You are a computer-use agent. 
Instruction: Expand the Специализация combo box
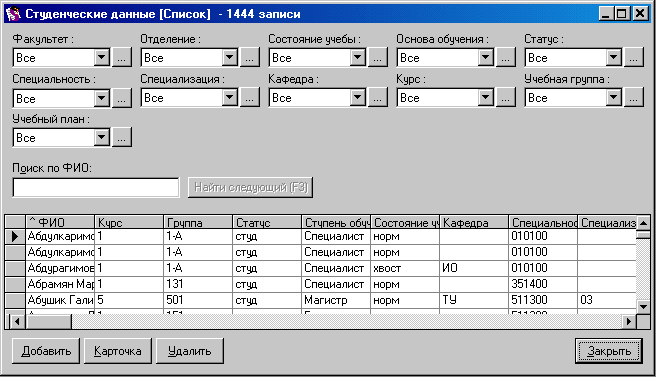click(x=230, y=97)
